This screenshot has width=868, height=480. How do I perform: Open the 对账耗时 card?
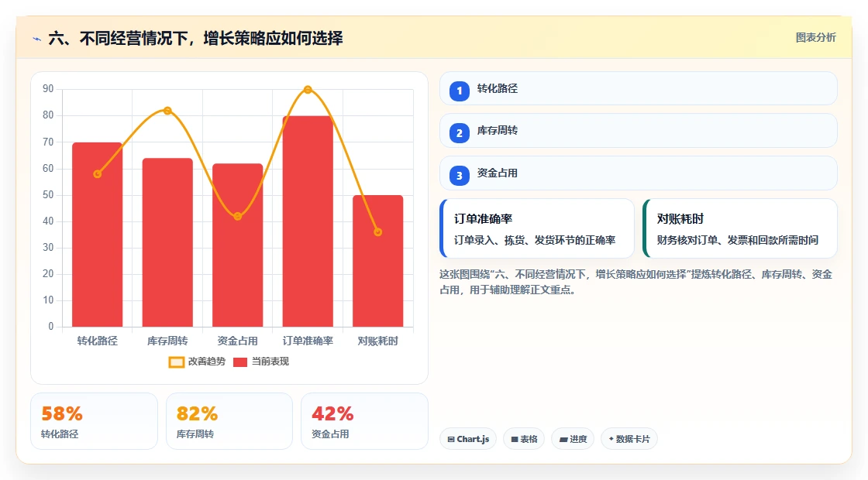(x=740, y=228)
